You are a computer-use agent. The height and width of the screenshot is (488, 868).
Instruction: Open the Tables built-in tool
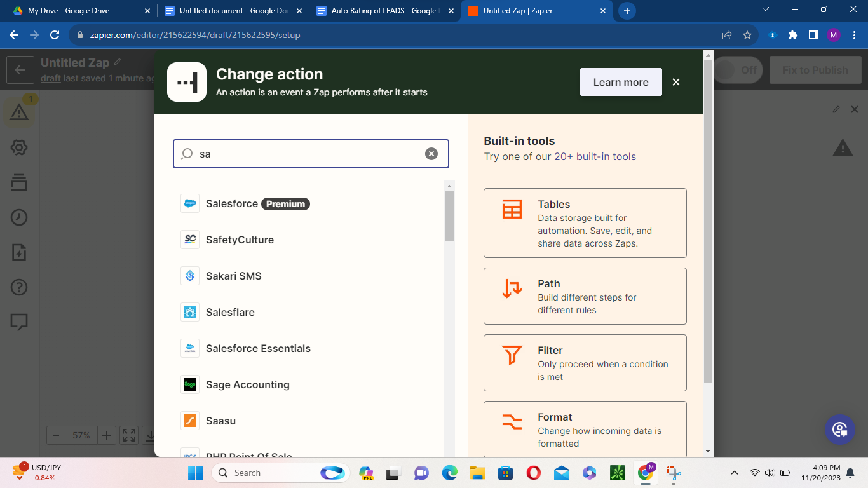click(x=585, y=223)
